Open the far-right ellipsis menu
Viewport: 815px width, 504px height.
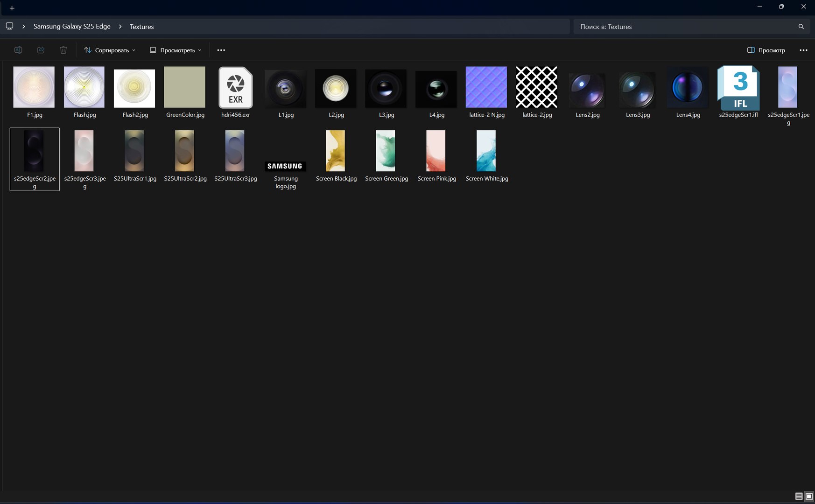point(803,50)
